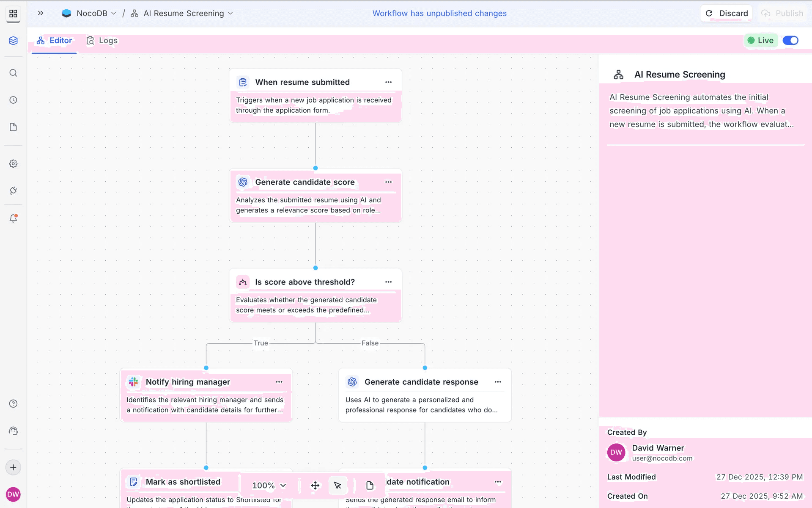812x508 pixels.
Task: Open the notifications bell in the sidebar
Action: pyautogui.click(x=13, y=218)
